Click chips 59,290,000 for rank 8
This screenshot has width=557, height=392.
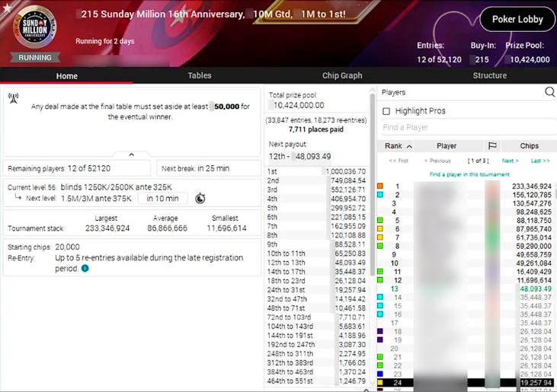(533, 246)
